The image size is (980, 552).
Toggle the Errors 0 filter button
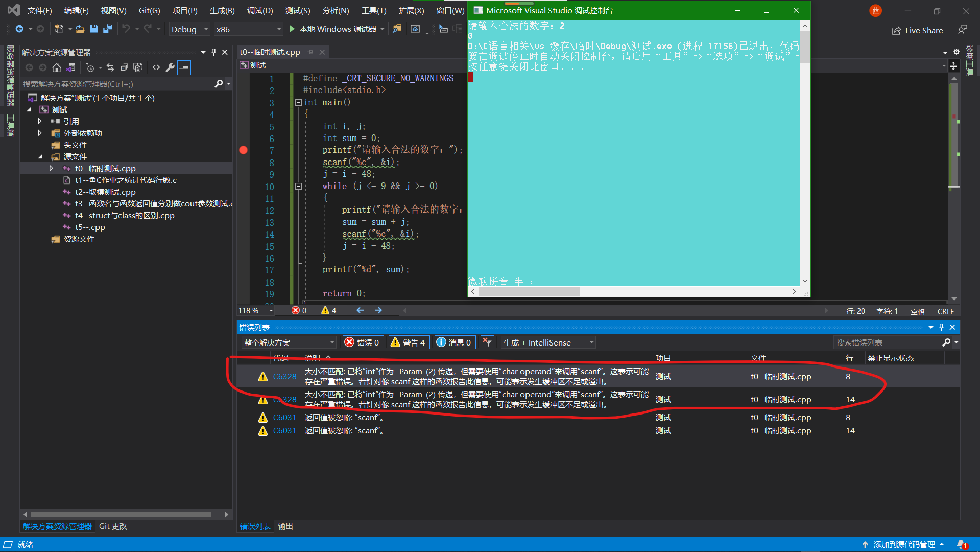pyautogui.click(x=363, y=342)
